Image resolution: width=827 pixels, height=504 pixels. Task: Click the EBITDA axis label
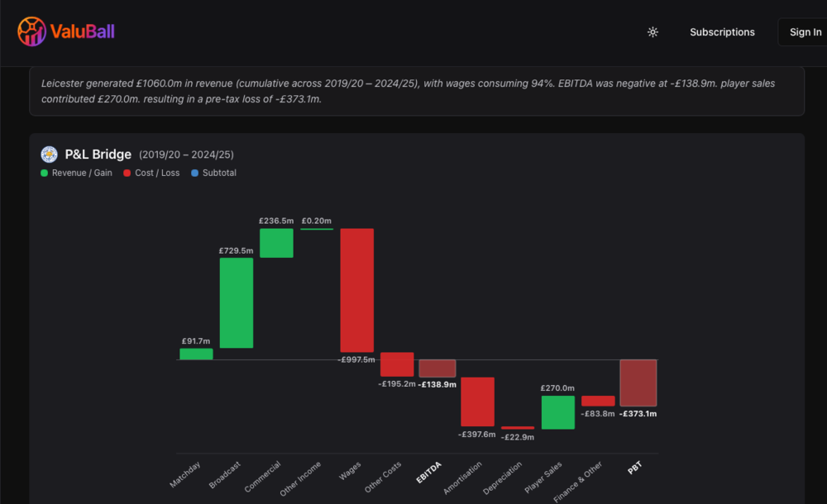pyautogui.click(x=428, y=473)
